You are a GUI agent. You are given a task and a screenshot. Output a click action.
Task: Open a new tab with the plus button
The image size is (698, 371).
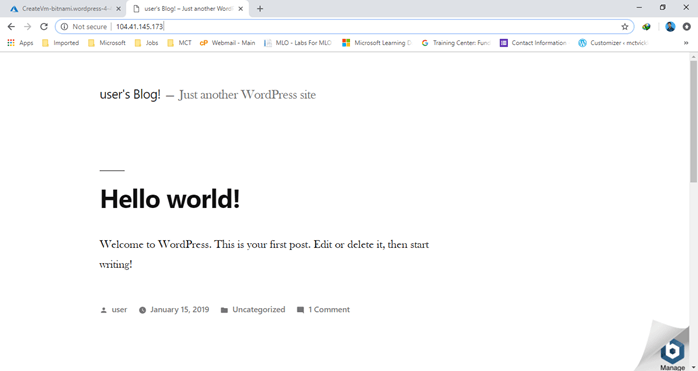260,8
